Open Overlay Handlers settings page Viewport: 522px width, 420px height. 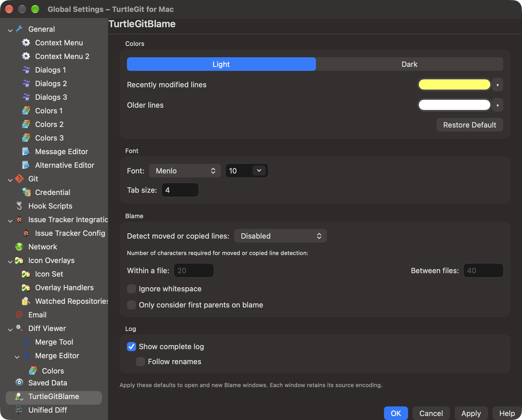click(64, 288)
